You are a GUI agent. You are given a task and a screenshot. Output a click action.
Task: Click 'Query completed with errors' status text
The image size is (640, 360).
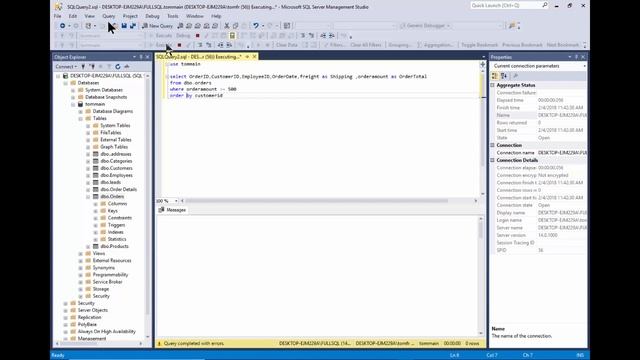click(x=194, y=344)
